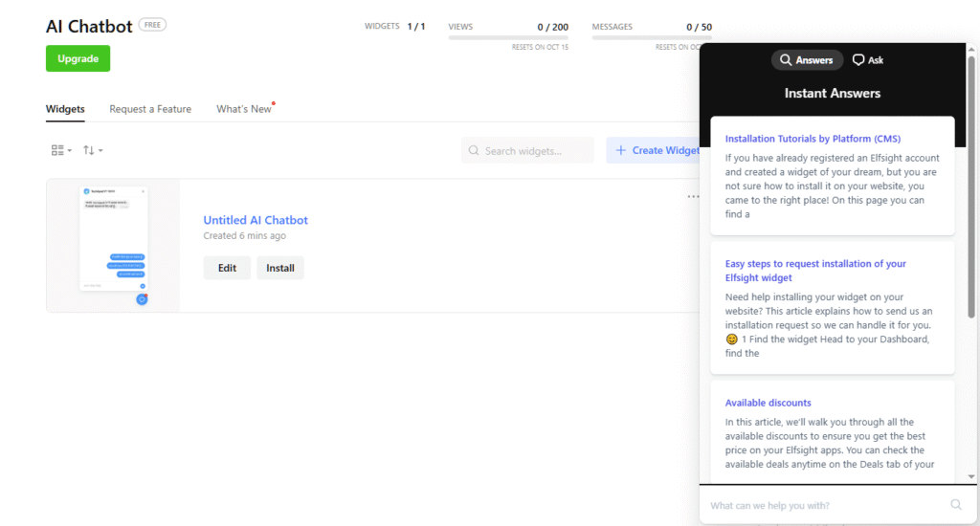Click the 'What can we help you with?' field
Image resolution: width=980 pixels, height=526 pixels.
click(823, 505)
